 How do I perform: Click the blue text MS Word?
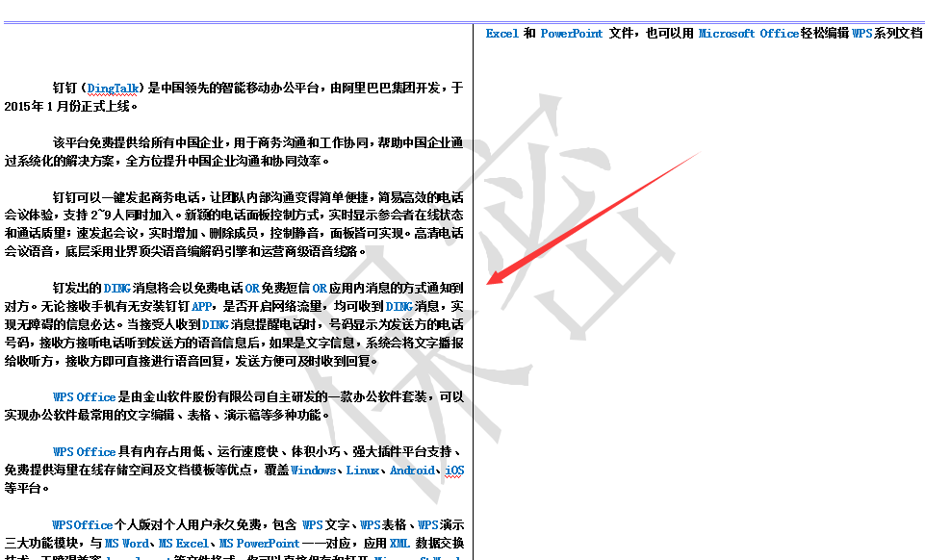click(127, 544)
